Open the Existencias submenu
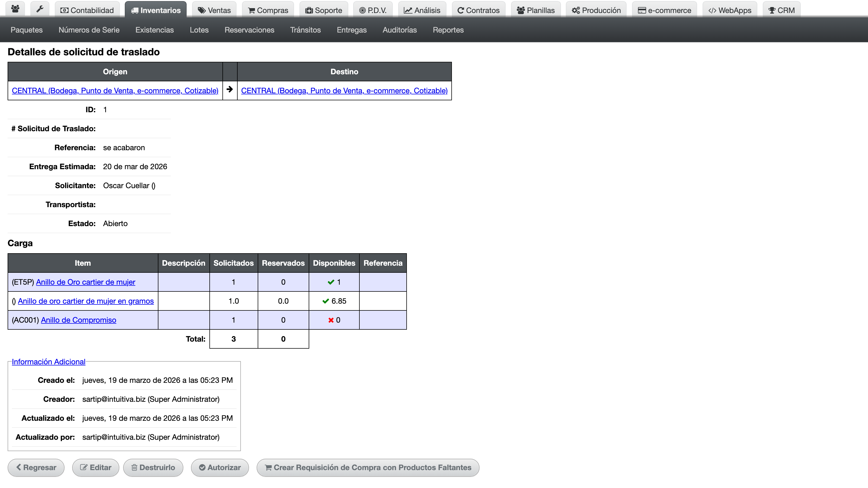 (x=154, y=30)
